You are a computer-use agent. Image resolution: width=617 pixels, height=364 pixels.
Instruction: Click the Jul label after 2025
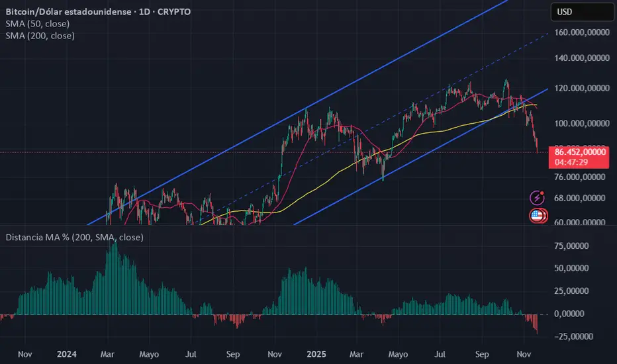[x=440, y=354]
